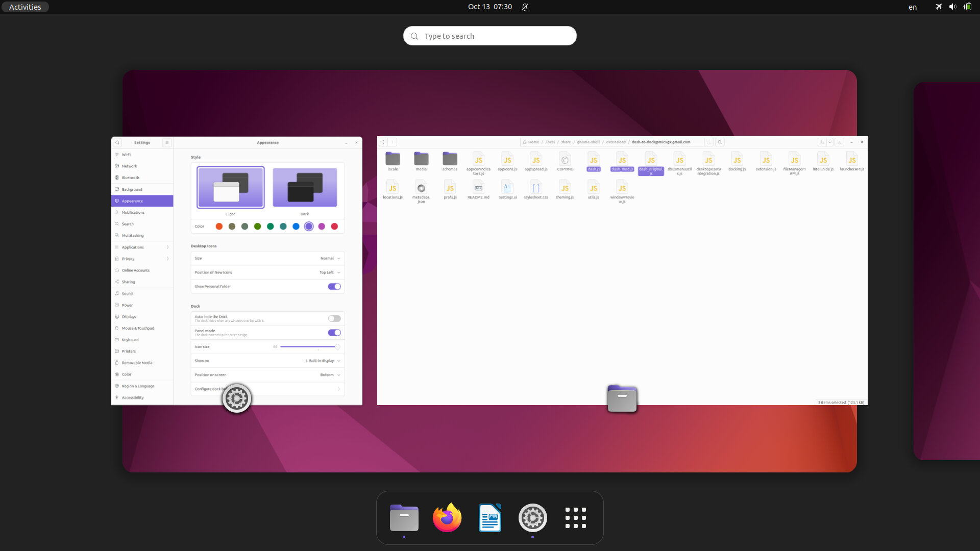This screenshot has width=980, height=551.
Task: Click the notifications bell in top bar
Action: pos(525,7)
